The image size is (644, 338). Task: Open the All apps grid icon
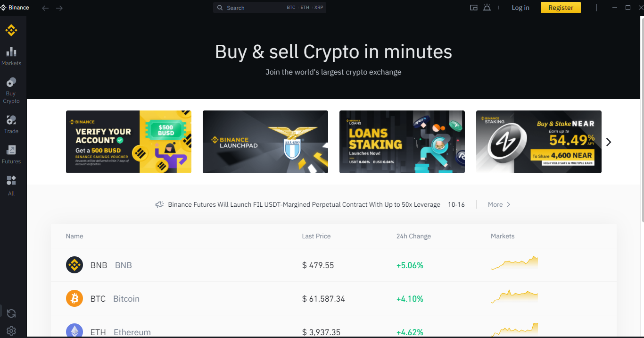coord(11,186)
